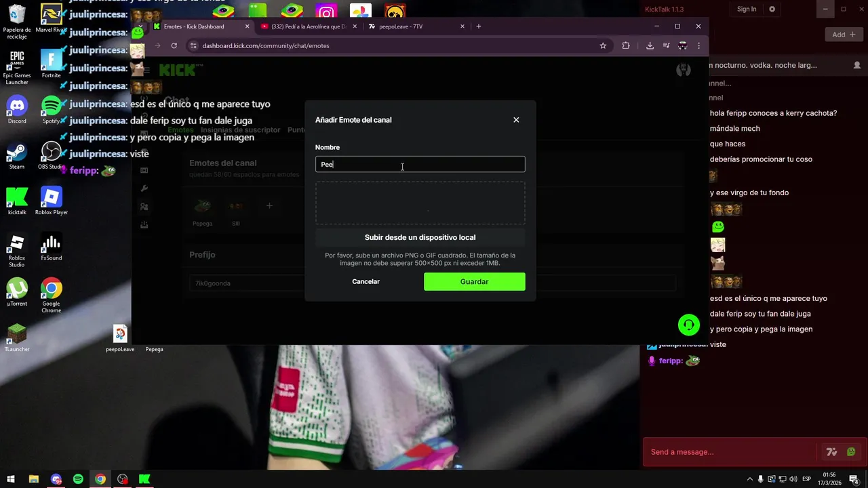Click the microphone tray icon

pyautogui.click(x=760, y=479)
